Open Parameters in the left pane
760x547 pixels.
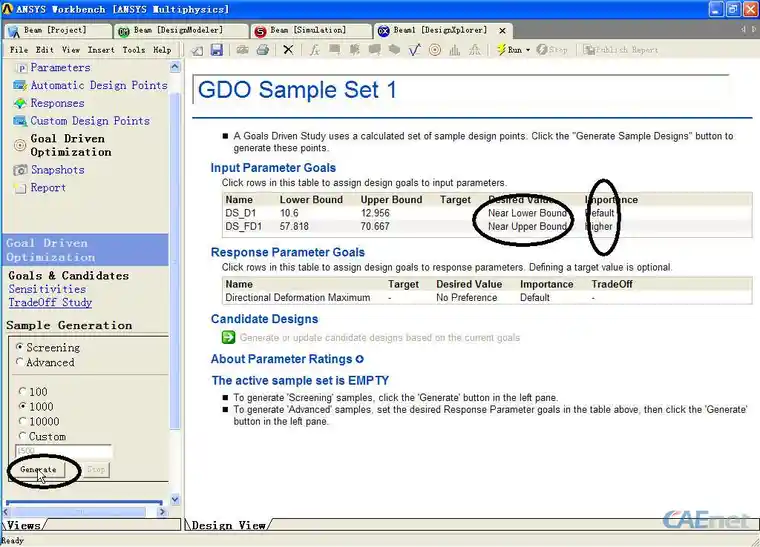pyautogui.click(x=60, y=67)
